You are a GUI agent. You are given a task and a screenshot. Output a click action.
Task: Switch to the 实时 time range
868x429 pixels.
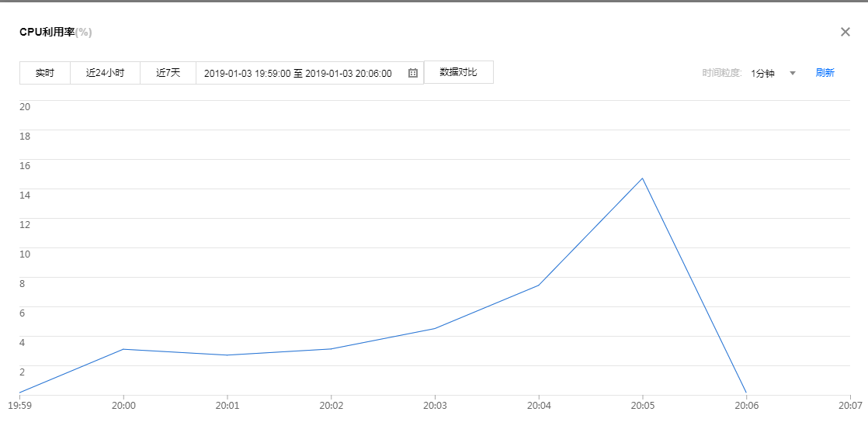coord(45,73)
